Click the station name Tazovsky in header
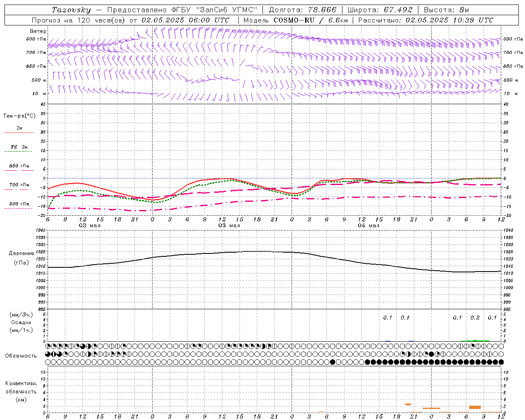This screenshot has height=420, width=525. [x=71, y=10]
